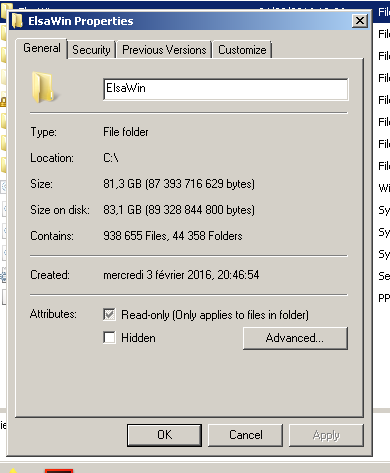Open the Security tab
The height and width of the screenshot is (473, 390).
(91, 50)
